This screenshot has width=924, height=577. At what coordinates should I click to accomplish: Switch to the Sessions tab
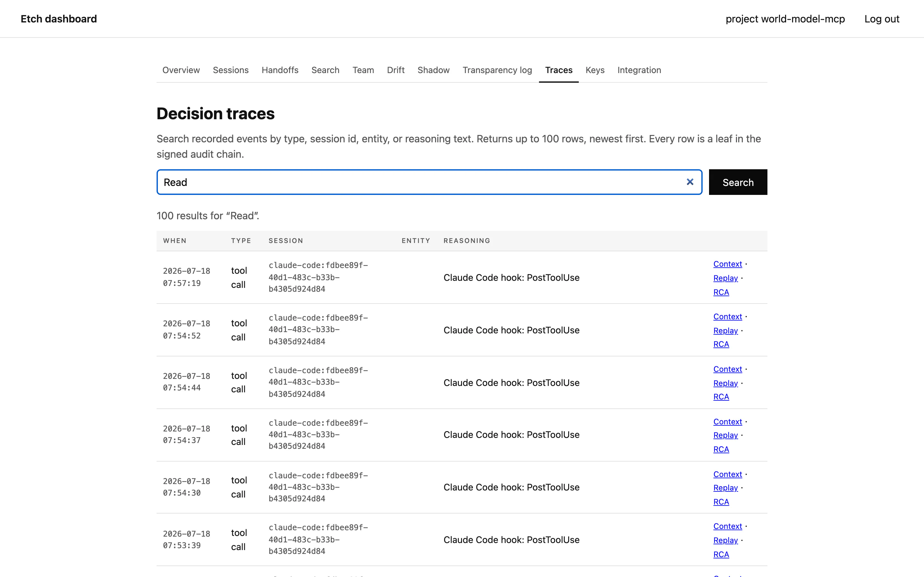(231, 70)
